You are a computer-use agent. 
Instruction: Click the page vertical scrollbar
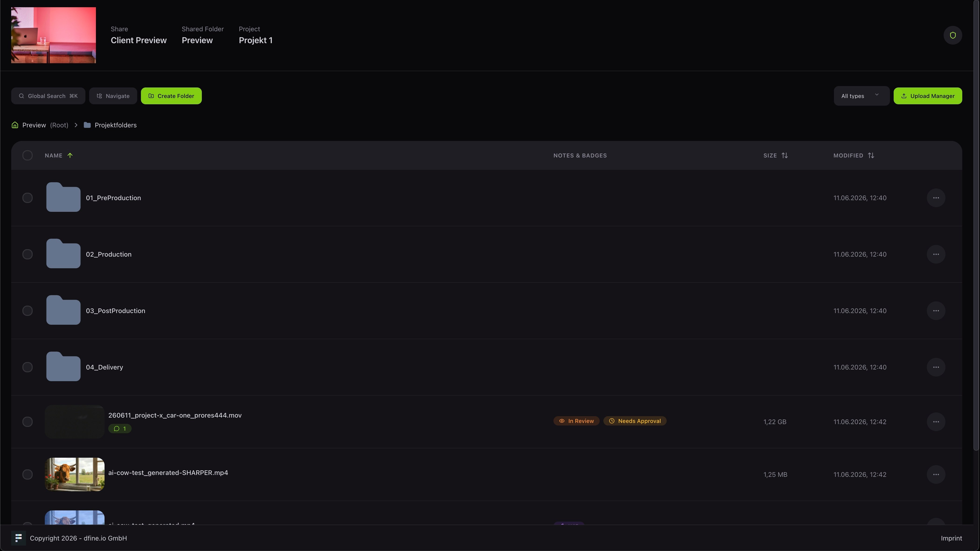click(x=976, y=226)
